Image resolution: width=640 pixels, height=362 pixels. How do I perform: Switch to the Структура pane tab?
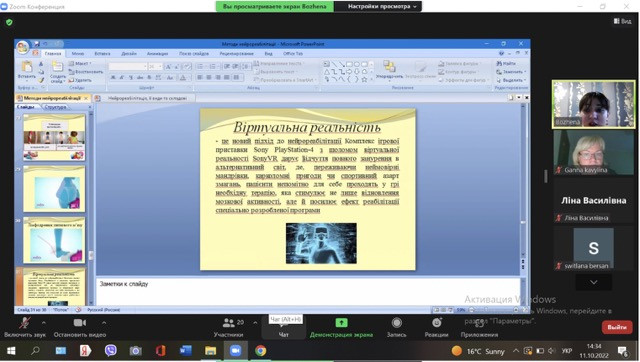click(56, 107)
